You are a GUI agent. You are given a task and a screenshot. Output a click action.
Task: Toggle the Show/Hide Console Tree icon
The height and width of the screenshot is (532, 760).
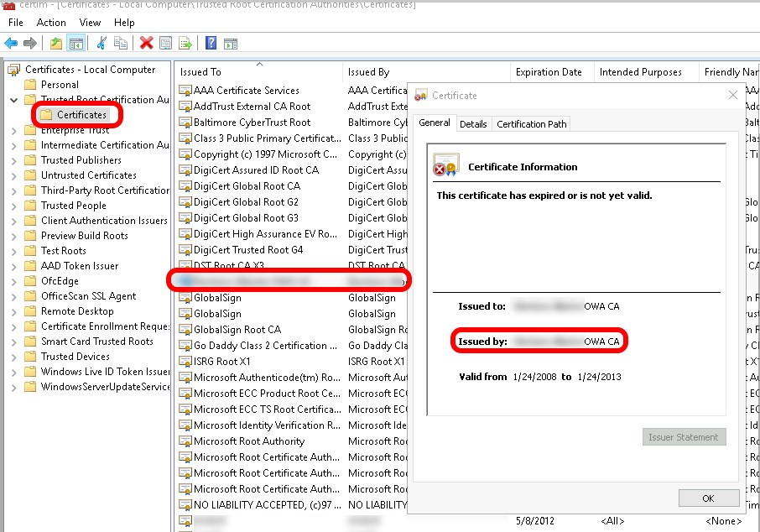pyautogui.click(x=77, y=42)
